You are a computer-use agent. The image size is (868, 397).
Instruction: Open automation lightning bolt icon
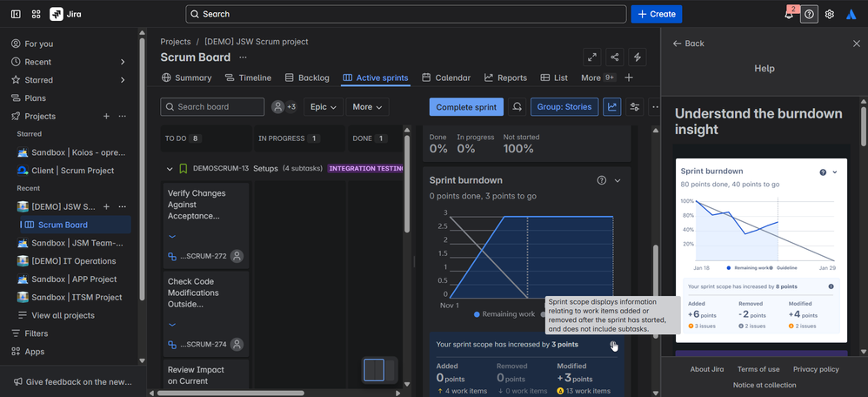point(638,57)
